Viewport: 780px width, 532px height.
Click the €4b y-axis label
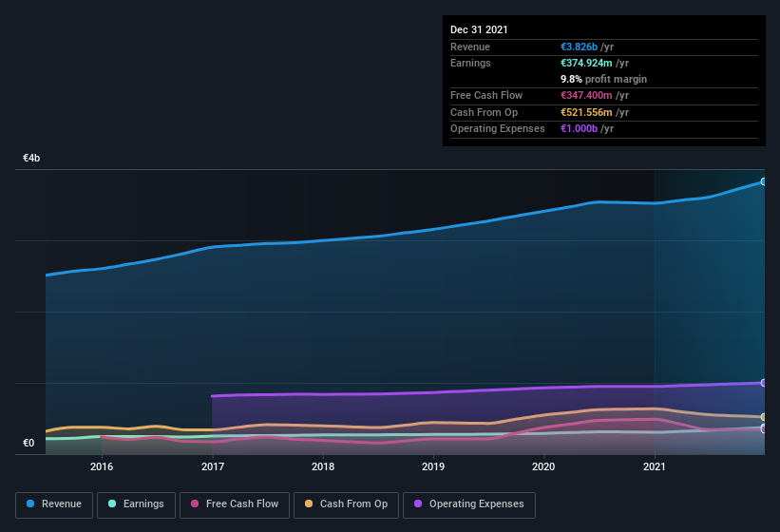tap(31, 158)
